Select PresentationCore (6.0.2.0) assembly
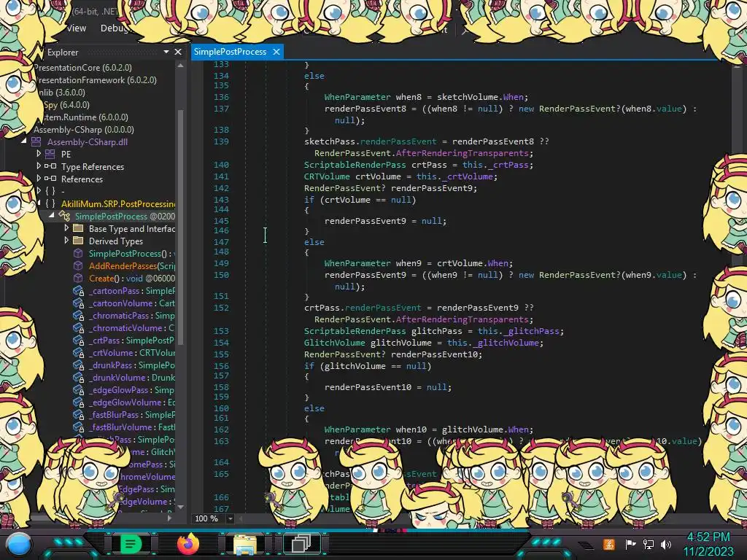747x560 pixels. pos(83,68)
